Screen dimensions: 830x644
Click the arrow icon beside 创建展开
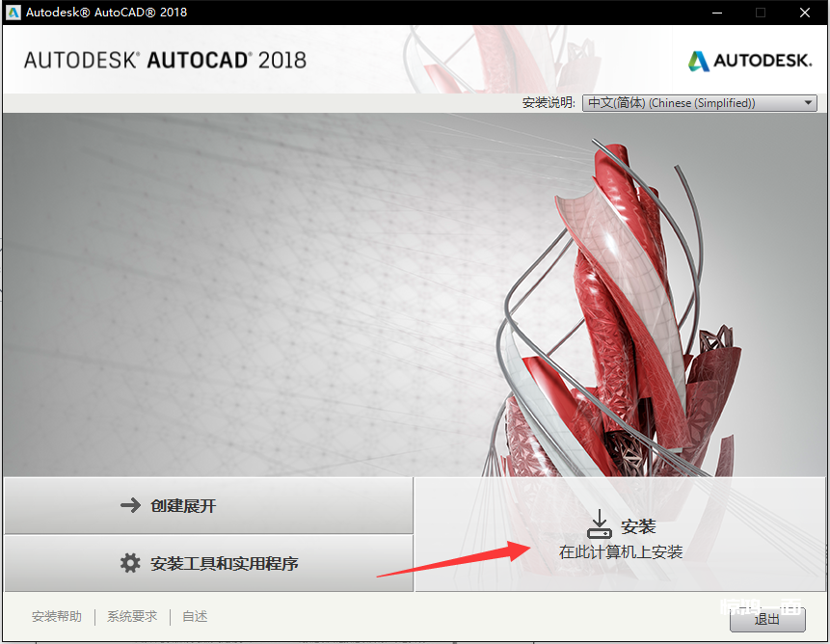click(x=130, y=505)
